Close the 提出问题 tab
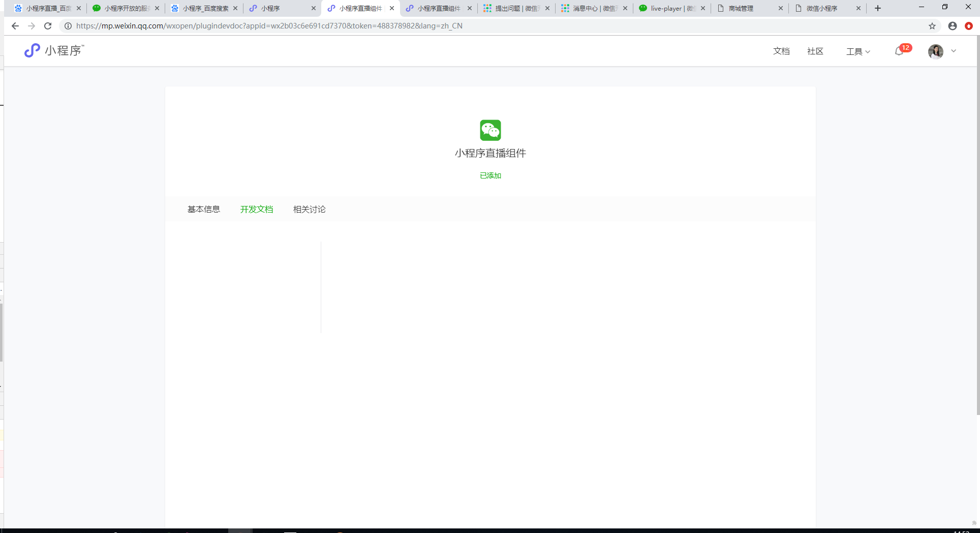The height and width of the screenshot is (533, 980). (x=547, y=8)
